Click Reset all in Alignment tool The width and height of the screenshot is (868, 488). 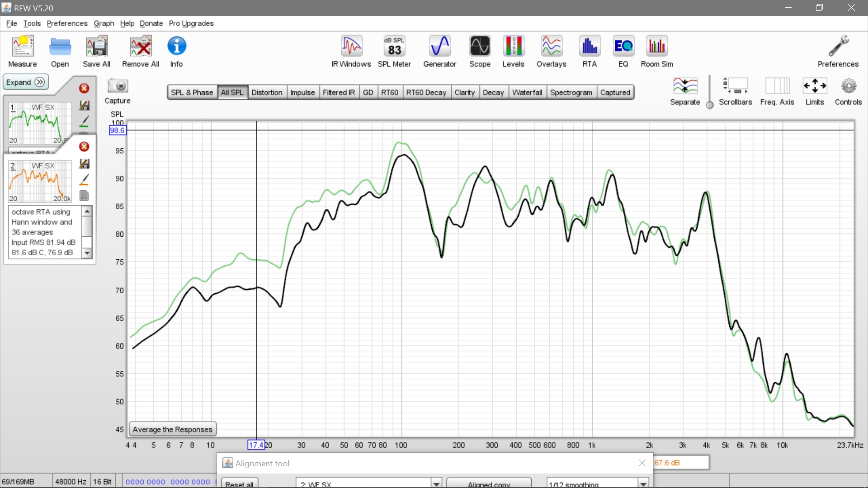click(240, 483)
